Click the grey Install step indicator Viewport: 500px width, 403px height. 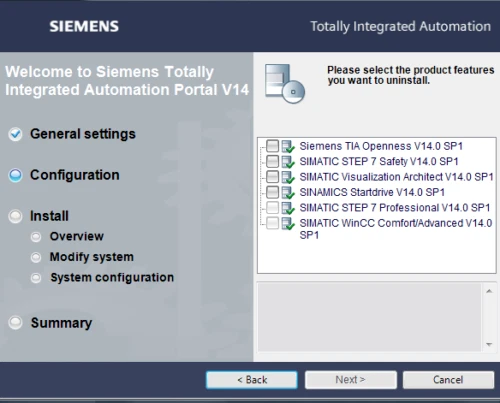pyautogui.click(x=15, y=216)
